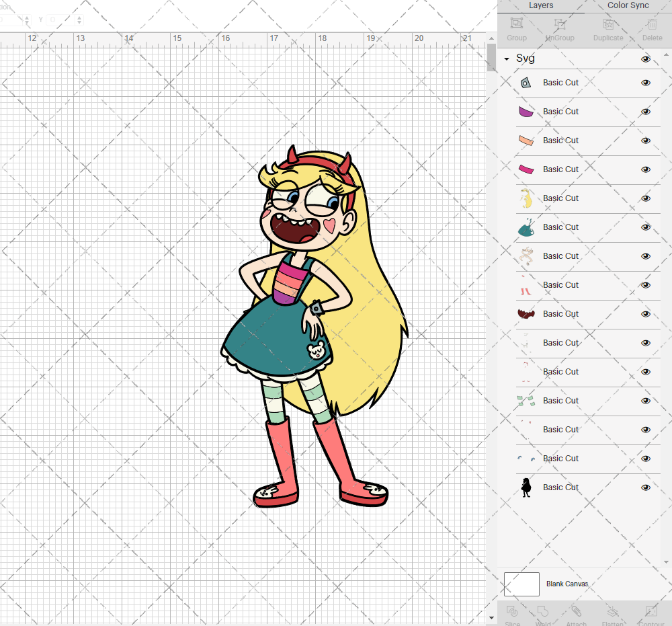Click the Duplicate icon
This screenshot has width=672, height=626.
[x=608, y=24]
